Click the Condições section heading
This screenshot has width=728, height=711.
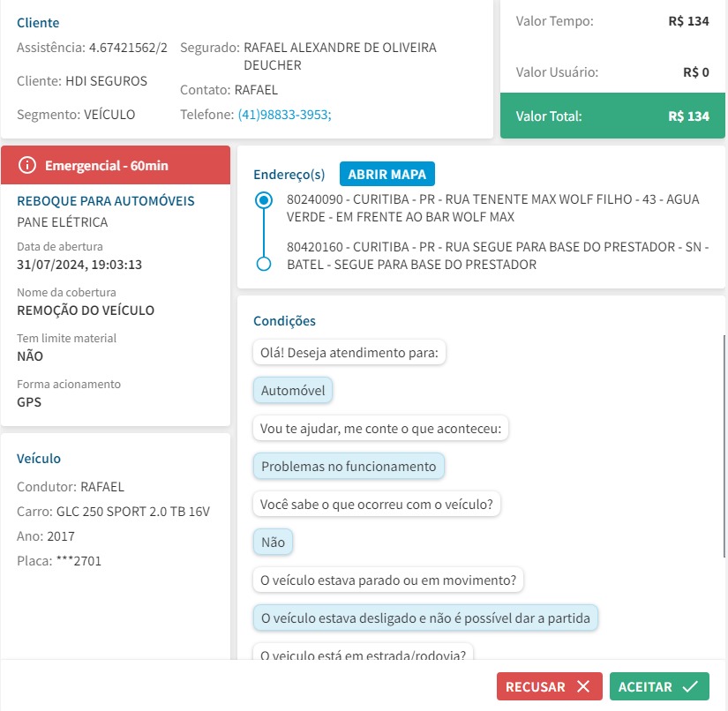pos(285,321)
